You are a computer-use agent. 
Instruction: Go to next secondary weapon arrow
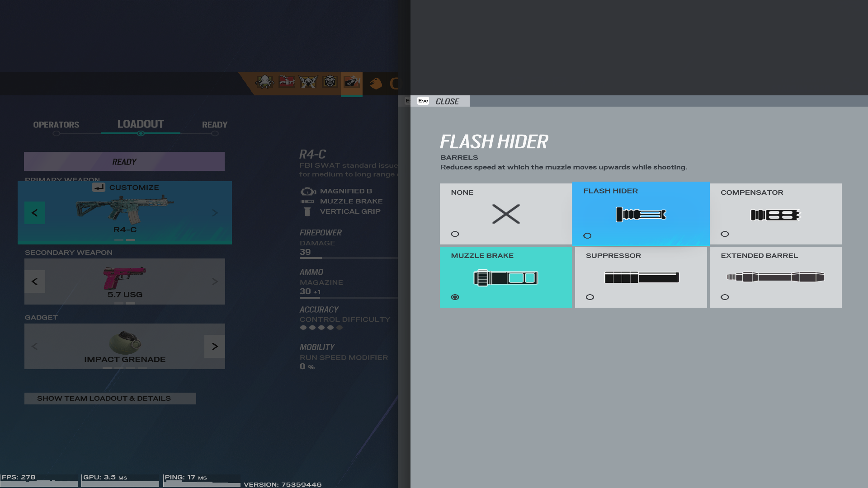coord(215,282)
